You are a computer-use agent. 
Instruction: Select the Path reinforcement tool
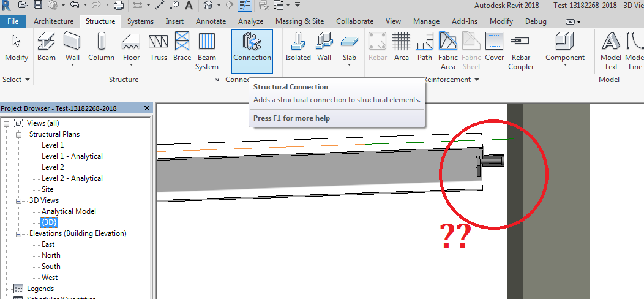point(425,47)
